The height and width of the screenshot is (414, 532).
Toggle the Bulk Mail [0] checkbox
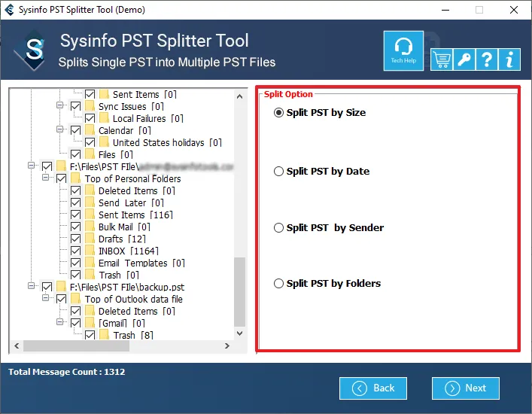coord(76,227)
